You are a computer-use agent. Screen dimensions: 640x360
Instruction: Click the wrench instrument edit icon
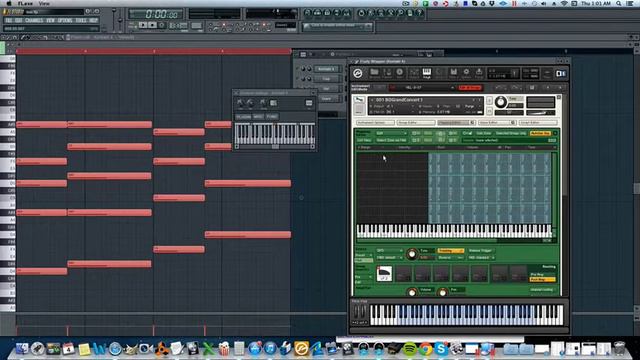coord(359,100)
